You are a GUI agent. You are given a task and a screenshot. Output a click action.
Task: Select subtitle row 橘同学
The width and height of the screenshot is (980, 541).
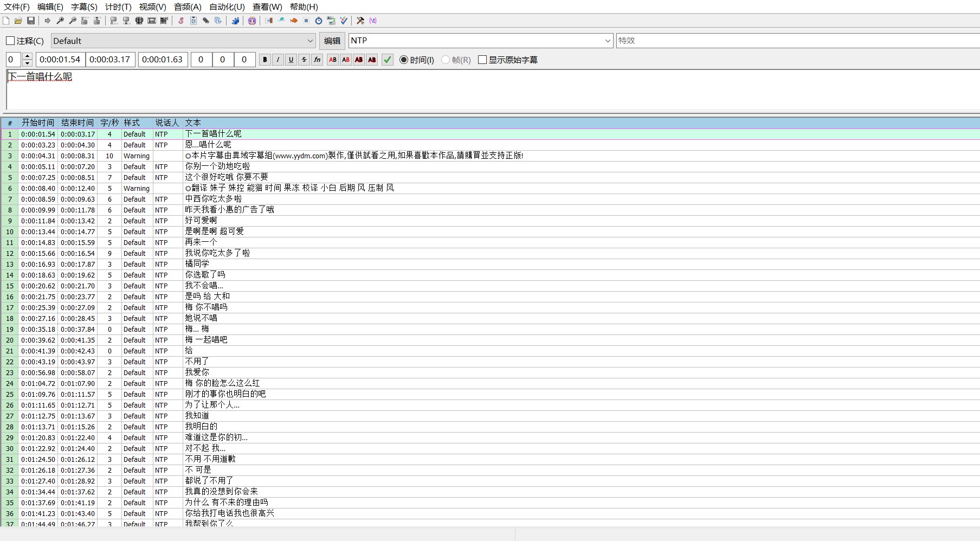point(490,264)
